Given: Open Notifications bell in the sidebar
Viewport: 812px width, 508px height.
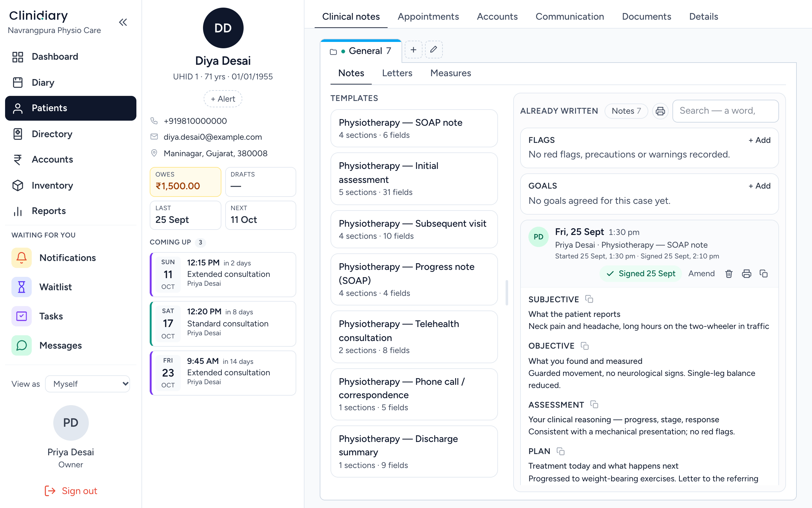Looking at the screenshot, I should [x=70, y=258].
